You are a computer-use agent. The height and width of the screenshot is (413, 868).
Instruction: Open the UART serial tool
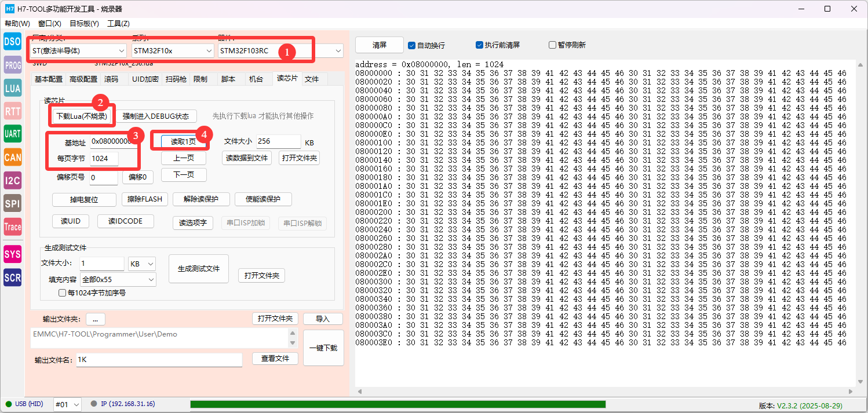[x=12, y=134]
